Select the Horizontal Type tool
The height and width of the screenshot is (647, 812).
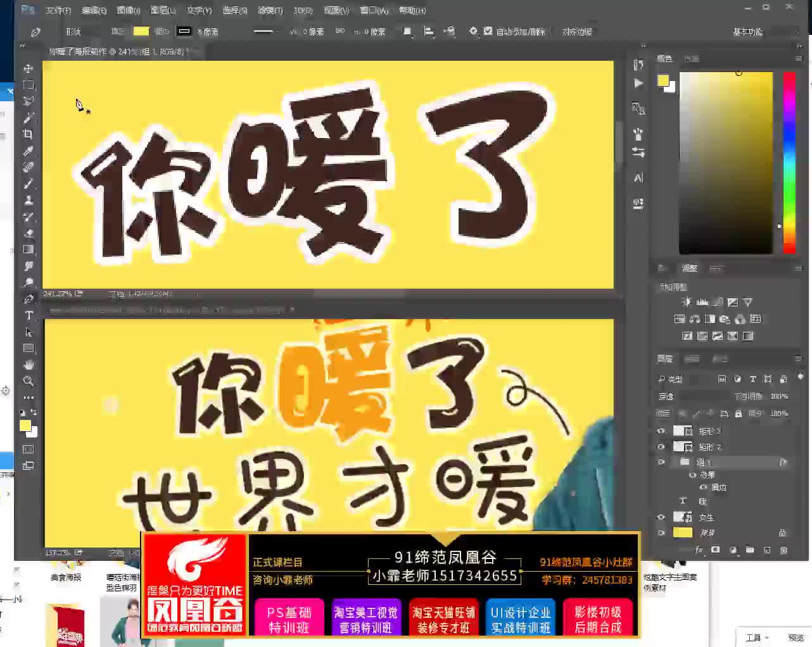click(29, 315)
